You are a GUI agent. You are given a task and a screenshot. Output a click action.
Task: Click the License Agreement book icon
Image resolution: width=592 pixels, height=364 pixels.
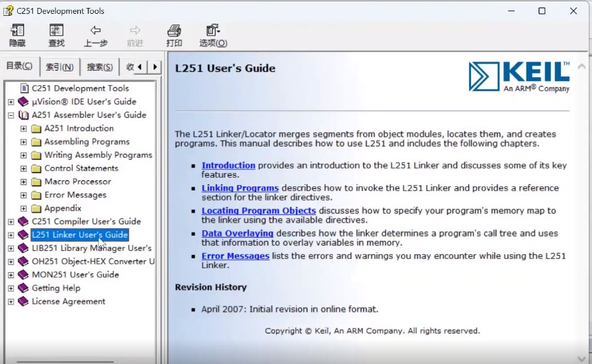(x=23, y=301)
